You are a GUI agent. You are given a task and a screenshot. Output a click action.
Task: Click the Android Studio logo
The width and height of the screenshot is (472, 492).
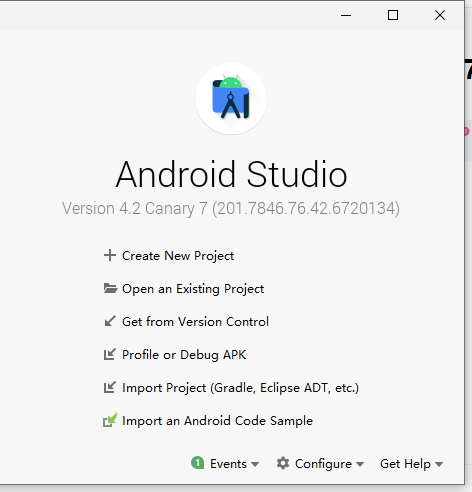231,99
